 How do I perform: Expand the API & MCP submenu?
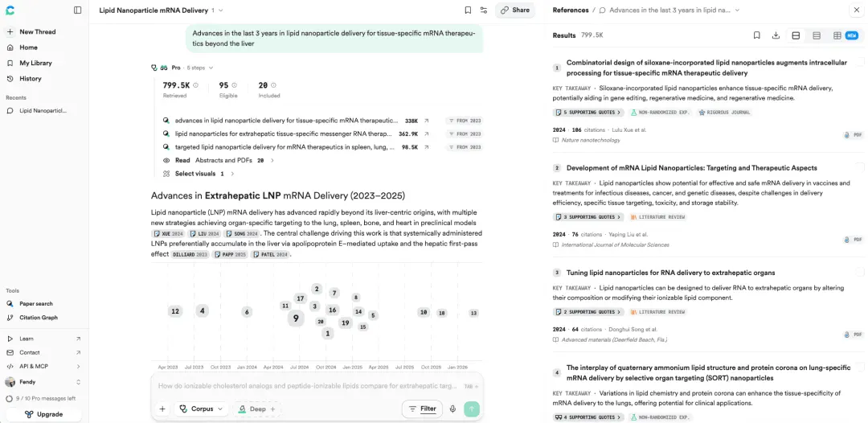pos(43,366)
